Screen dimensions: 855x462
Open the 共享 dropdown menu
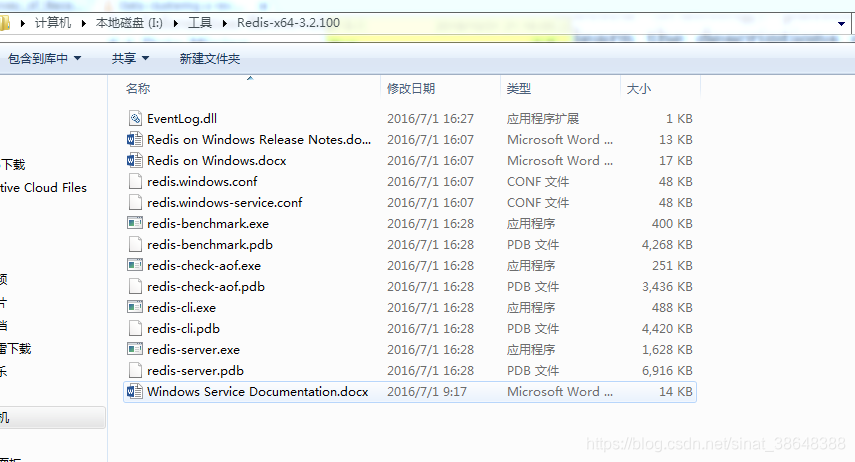click(x=130, y=58)
